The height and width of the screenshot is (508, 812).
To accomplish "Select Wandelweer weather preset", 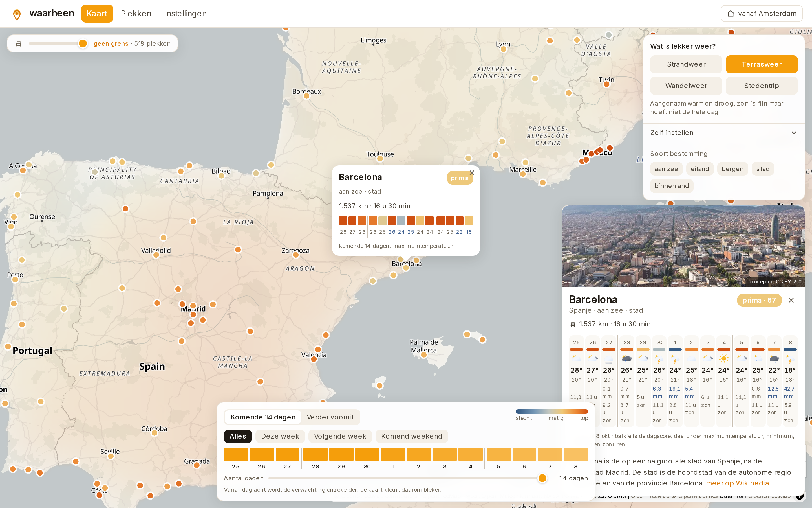I will pos(686,86).
